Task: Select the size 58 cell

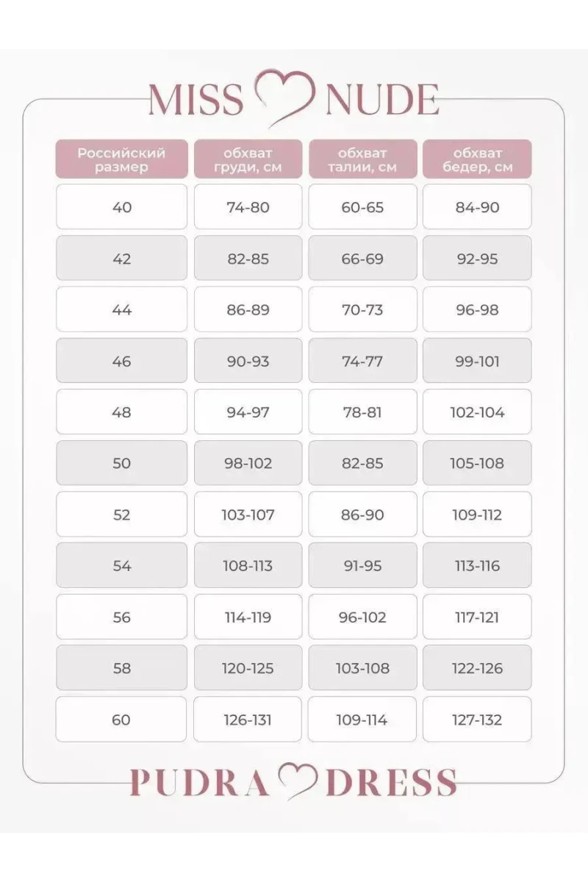Action: pos(122,668)
